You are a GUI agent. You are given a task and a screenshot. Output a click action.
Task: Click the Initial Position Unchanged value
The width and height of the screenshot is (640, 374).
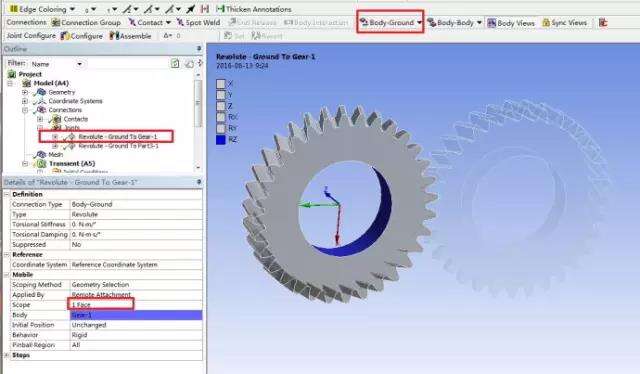tap(136, 325)
